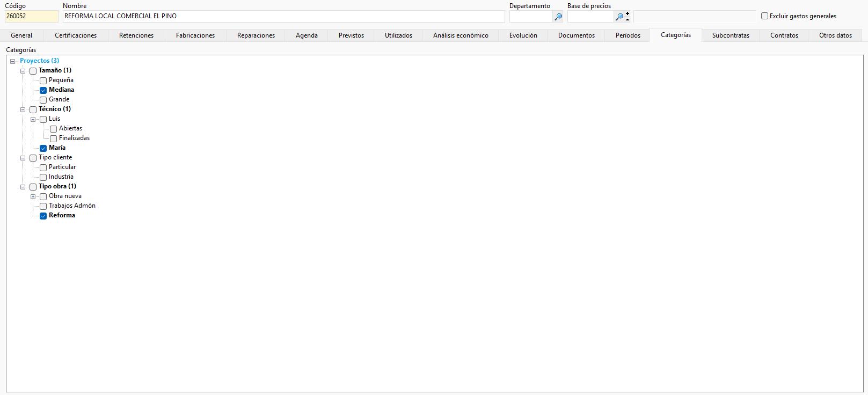Open the Documentos tab

[576, 35]
